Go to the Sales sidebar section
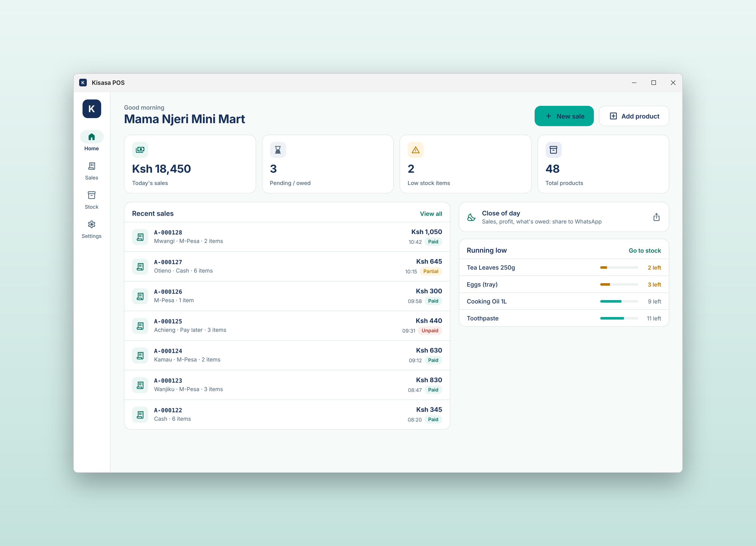Image resolution: width=756 pixels, height=546 pixels. coord(92,171)
